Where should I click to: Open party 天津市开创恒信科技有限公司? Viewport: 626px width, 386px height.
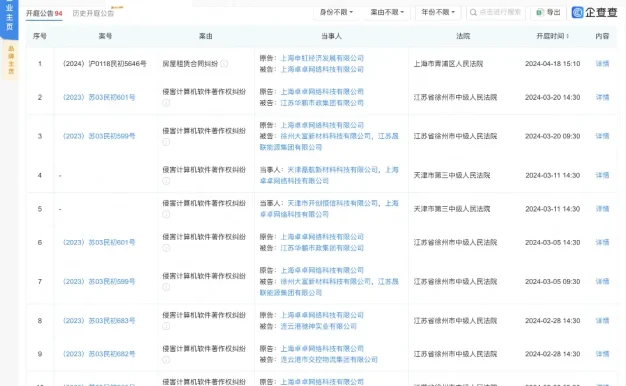point(333,204)
